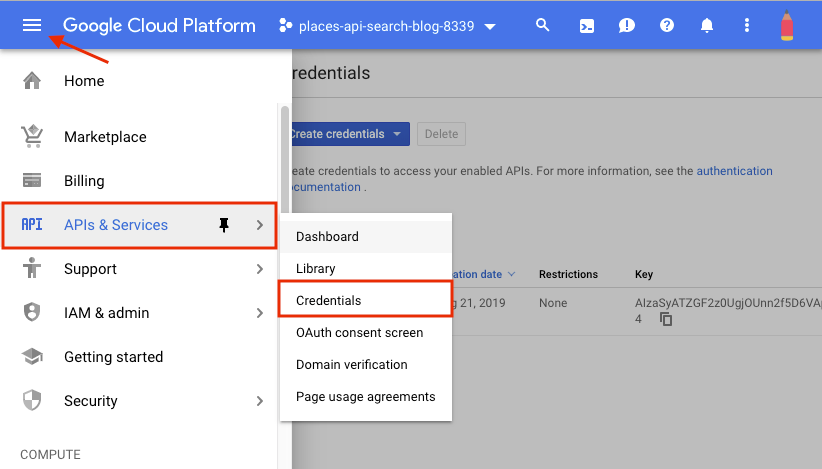Click the Marketplace cart icon
This screenshot has height=469, width=822.
pos(32,136)
